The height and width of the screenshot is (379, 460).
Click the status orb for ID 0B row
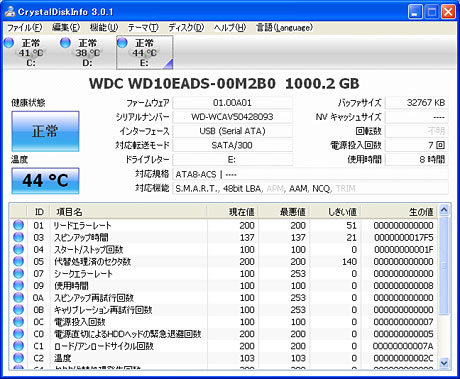18,310
